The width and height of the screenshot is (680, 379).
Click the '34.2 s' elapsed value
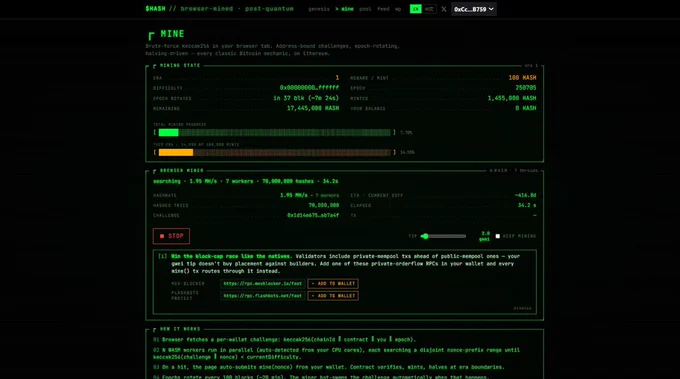tap(527, 205)
